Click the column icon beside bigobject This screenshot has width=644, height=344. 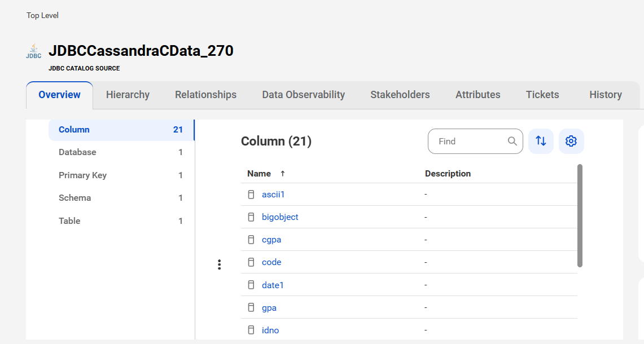pyautogui.click(x=251, y=217)
